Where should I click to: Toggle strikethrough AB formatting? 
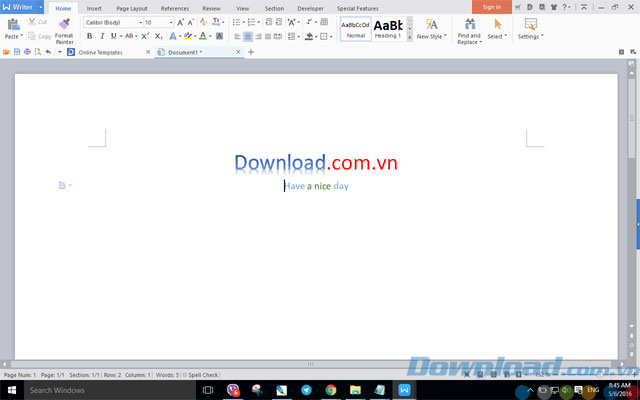(x=129, y=36)
